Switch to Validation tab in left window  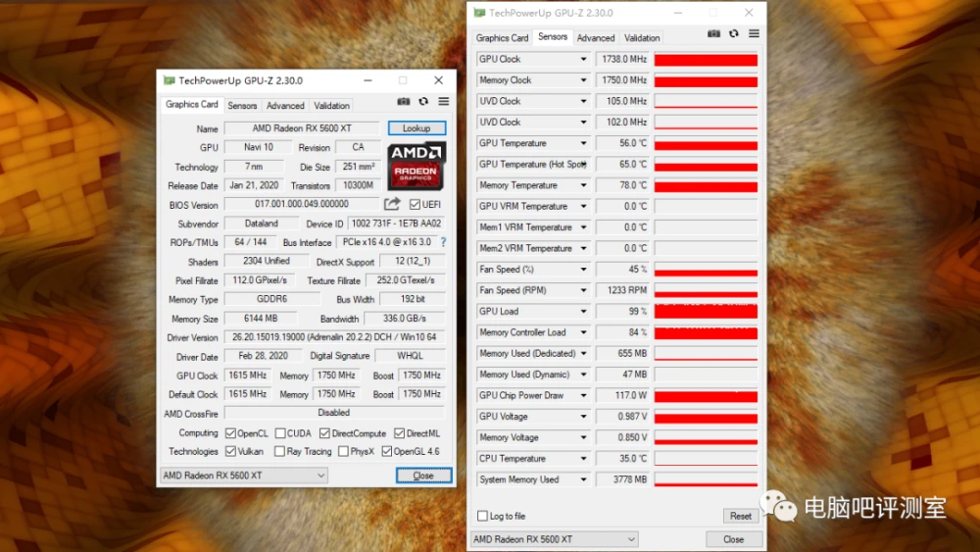tap(331, 106)
